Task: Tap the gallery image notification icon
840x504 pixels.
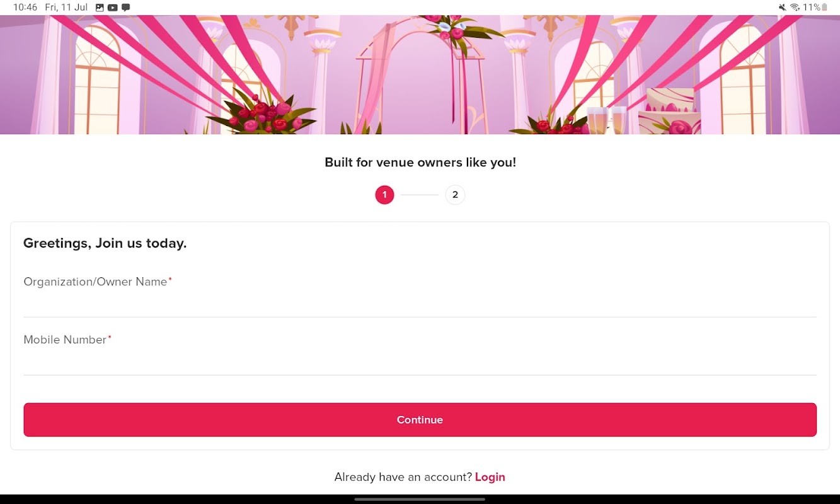Action: click(100, 8)
